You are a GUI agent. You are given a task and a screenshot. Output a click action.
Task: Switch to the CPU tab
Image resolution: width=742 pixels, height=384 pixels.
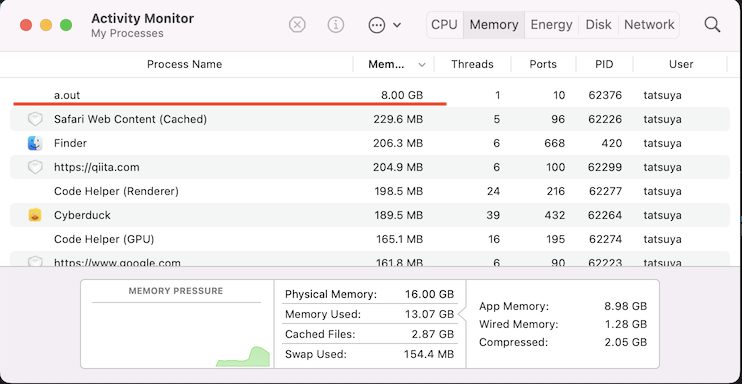[x=444, y=25]
